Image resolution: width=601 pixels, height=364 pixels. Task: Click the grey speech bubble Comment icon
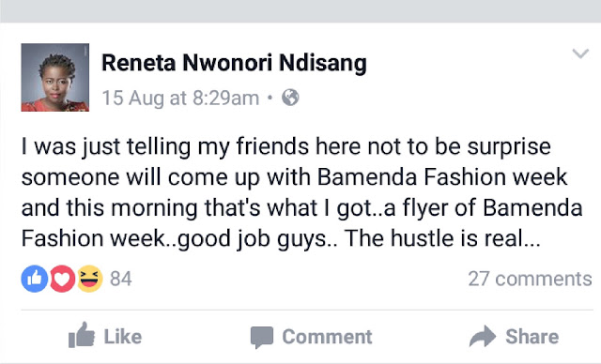pos(262,337)
